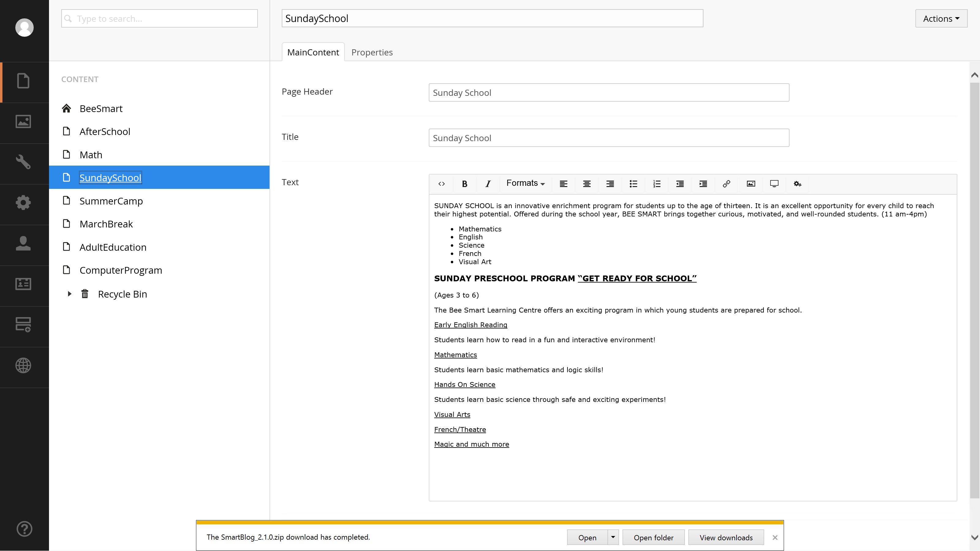The height and width of the screenshot is (551, 980).
Task: Open the Settings wrench section
Action: (24, 162)
